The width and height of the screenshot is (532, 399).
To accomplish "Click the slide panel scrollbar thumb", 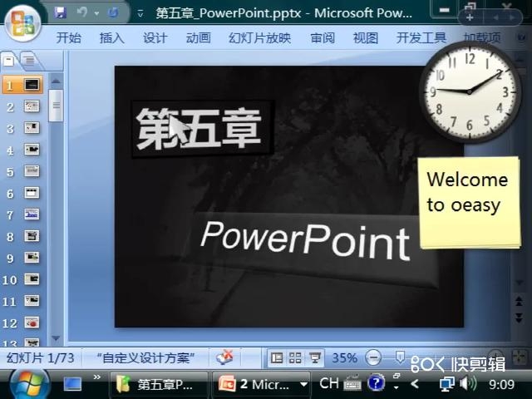I will coord(56,106).
